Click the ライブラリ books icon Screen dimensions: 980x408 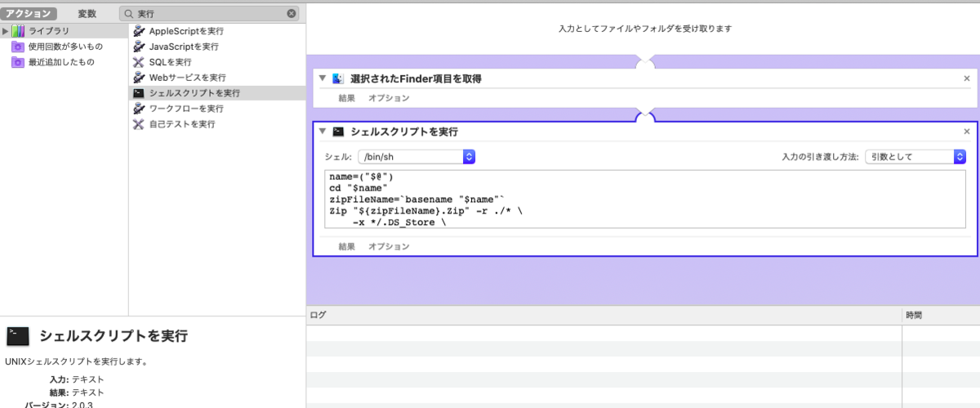pos(18,31)
